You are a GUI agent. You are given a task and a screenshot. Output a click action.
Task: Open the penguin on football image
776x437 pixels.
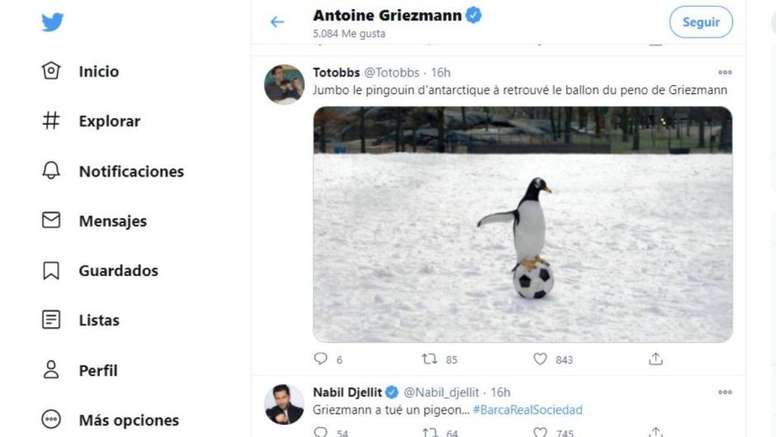click(522, 224)
